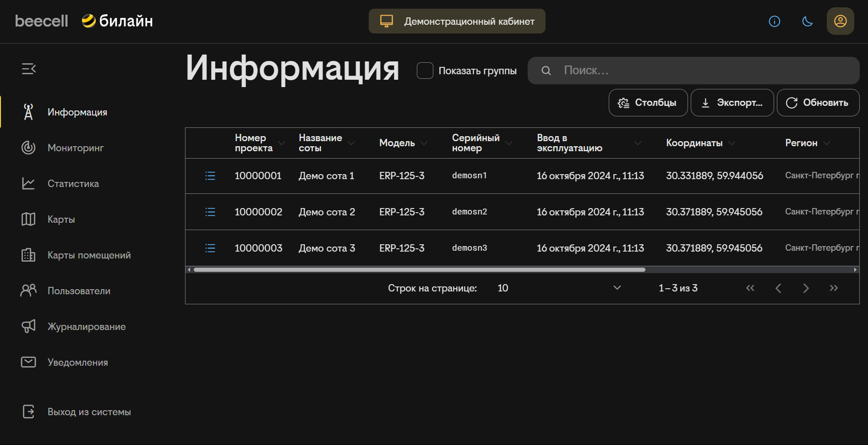Go to next page of table
Image resolution: width=868 pixels, height=445 pixels.
[x=806, y=288]
